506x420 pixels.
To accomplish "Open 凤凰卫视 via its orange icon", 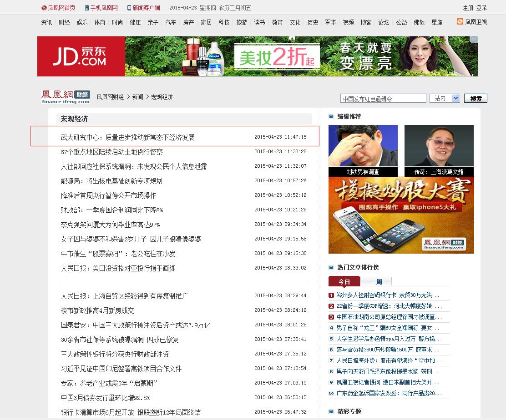I will (x=460, y=22).
